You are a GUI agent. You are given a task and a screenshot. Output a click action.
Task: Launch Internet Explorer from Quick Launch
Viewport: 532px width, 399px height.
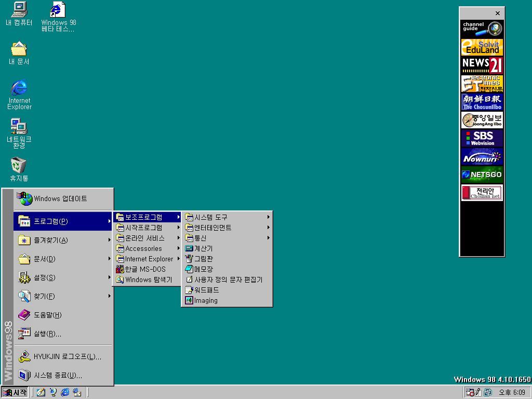click(x=65, y=393)
